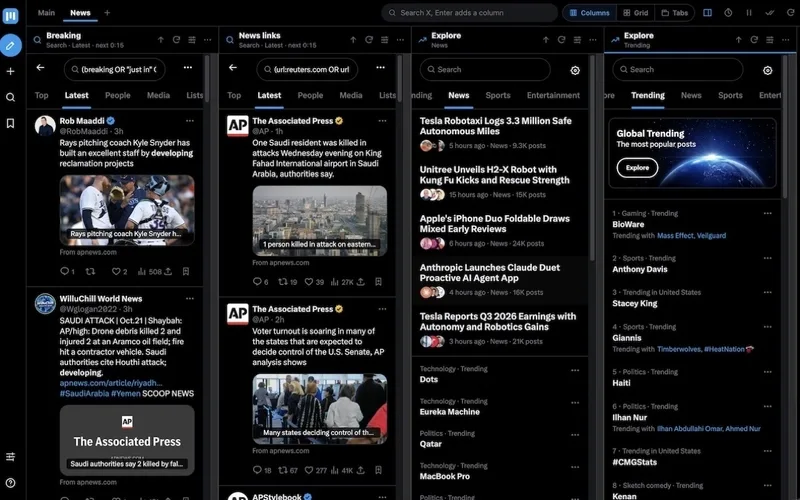Viewport: 800px width, 500px height.
Task: Bookmark the Rob Maaddi post
Action: coord(186,271)
